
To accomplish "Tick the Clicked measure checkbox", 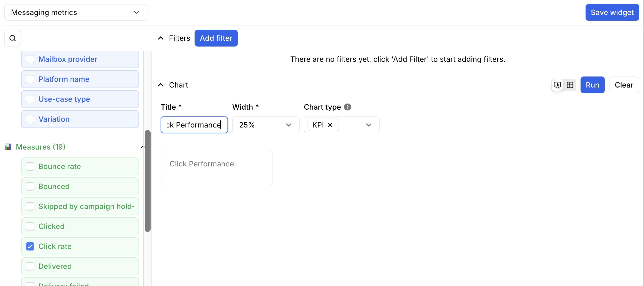I will (30, 226).
